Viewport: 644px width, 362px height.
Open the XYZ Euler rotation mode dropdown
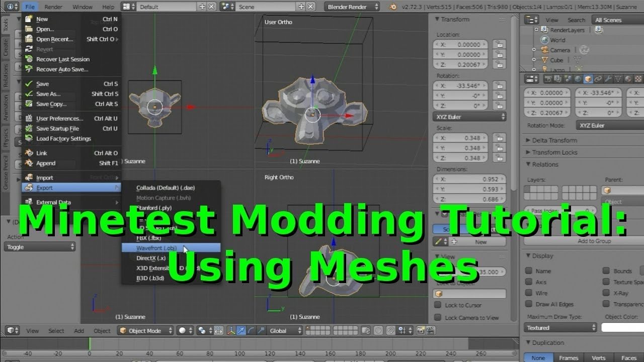point(469,117)
